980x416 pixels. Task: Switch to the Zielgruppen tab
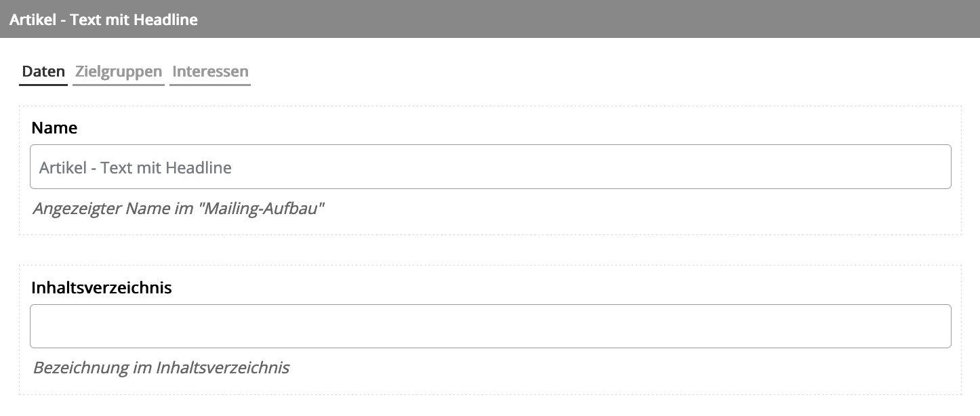click(x=119, y=72)
